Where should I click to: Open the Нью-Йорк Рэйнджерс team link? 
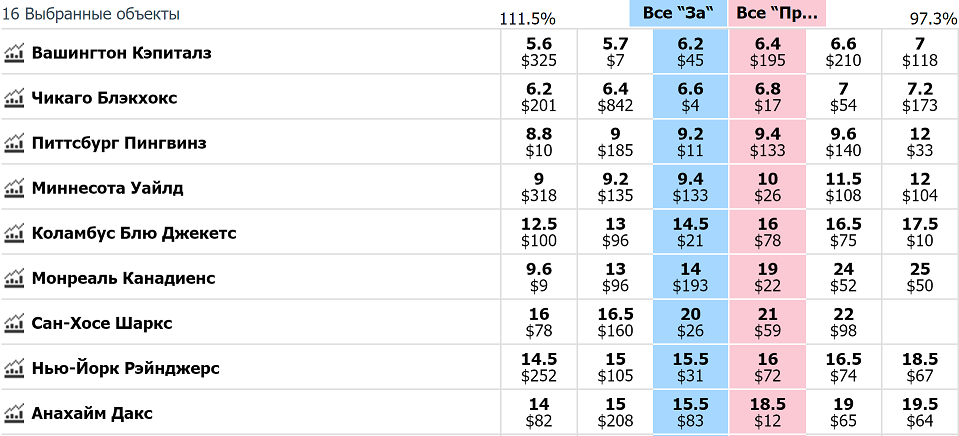pyautogui.click(x=125, y=369)
